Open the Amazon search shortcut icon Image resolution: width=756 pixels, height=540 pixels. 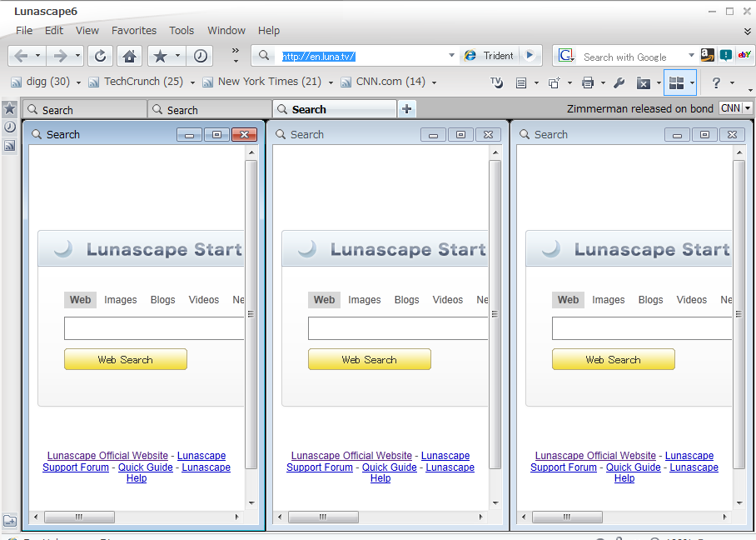(708, 55)
